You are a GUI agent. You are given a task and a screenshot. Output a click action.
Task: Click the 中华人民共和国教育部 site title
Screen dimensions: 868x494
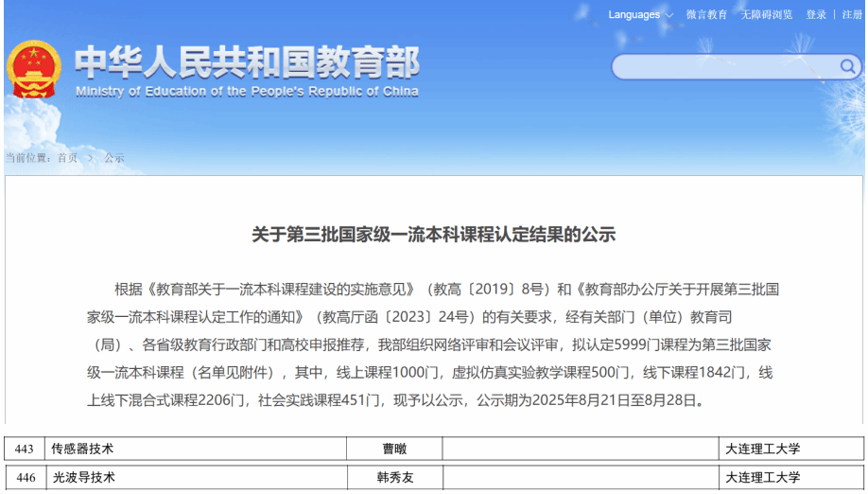coord(246,62)
